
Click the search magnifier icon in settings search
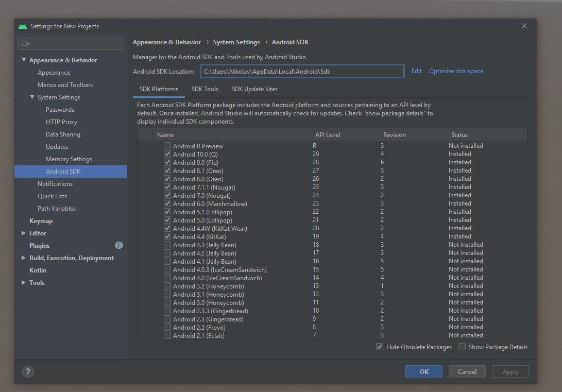point(25,44)
